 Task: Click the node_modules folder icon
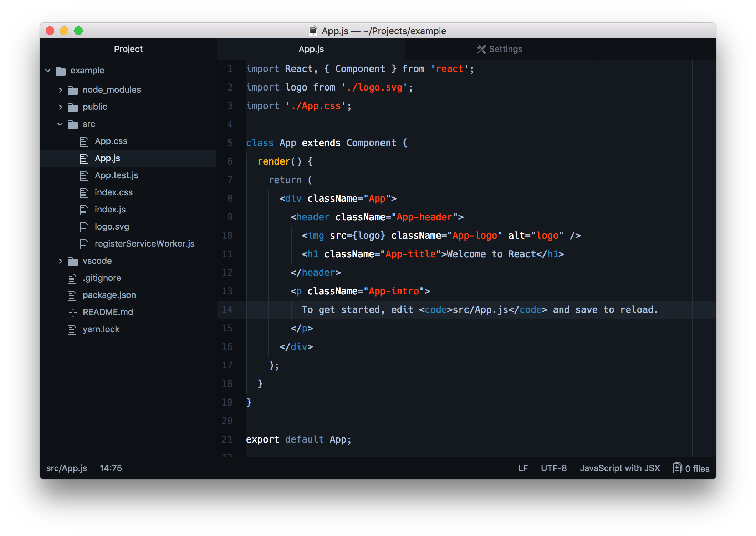tap(73, 90)
